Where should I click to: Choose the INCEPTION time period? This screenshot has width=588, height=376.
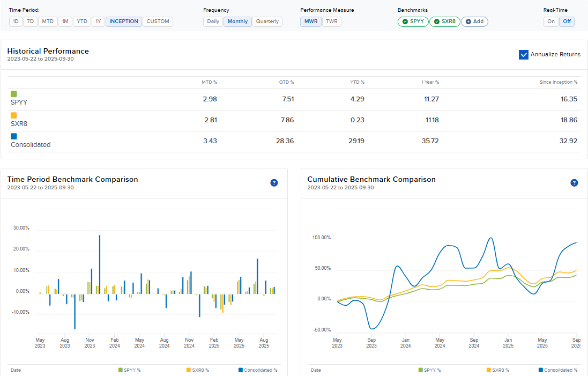[x=124, y=21]
